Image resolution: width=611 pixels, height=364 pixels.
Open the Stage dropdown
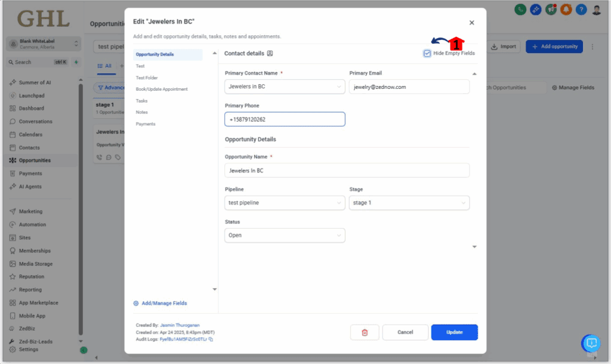409,203
